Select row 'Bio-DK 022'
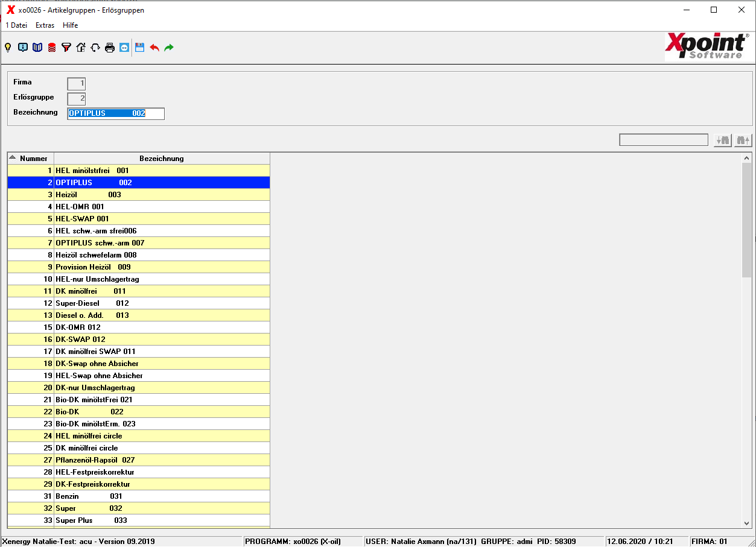 click(x=139, y=412)
